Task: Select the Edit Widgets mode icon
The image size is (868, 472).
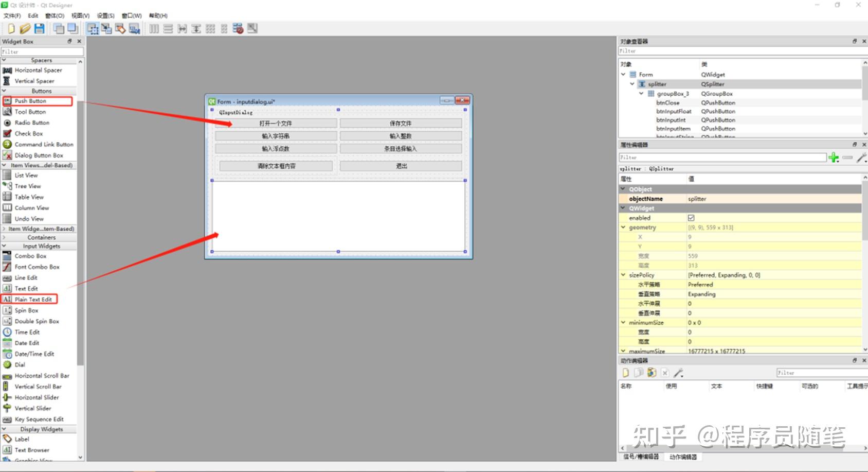Action: (x=93, y=29)
